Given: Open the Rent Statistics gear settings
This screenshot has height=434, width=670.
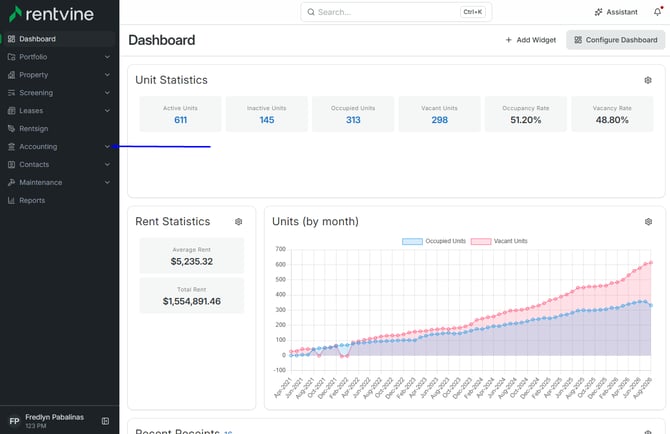Looking at the screenshot, I should point(238,221).
